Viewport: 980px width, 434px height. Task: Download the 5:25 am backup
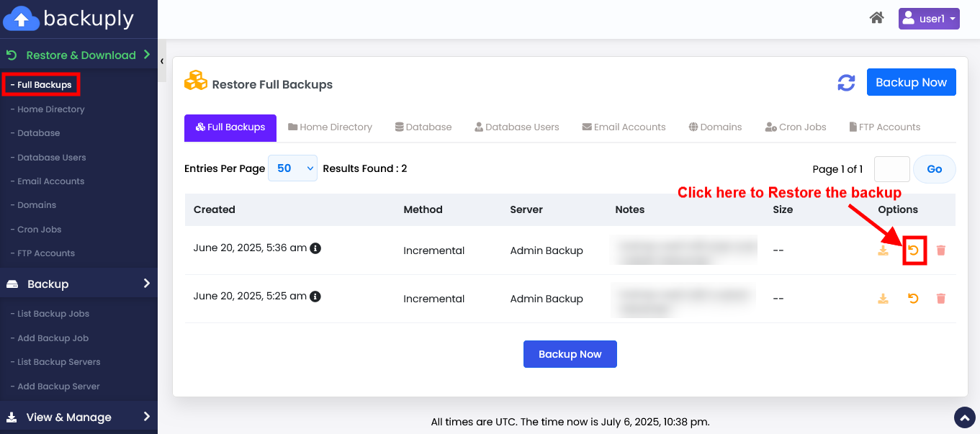click(883, 299)
